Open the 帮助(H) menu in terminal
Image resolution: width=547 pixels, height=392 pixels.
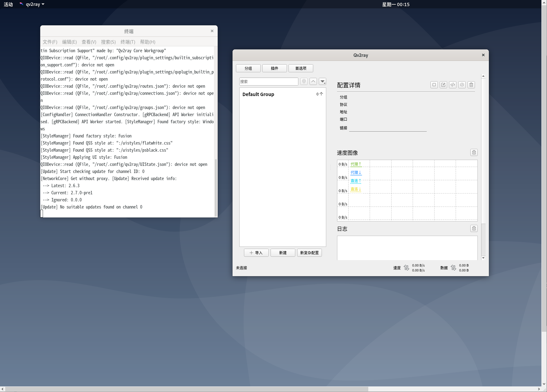(x=148, y=42)
